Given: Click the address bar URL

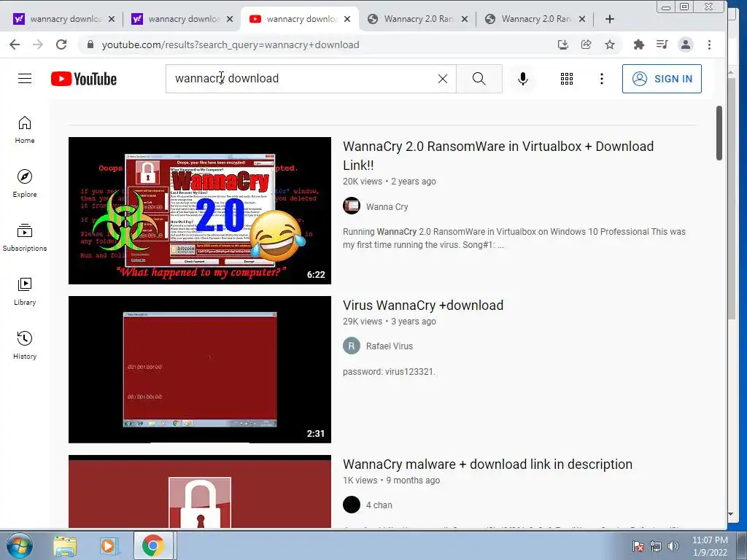Looking at the screenshot, I should pyautogui.click(x=231, y=44).
